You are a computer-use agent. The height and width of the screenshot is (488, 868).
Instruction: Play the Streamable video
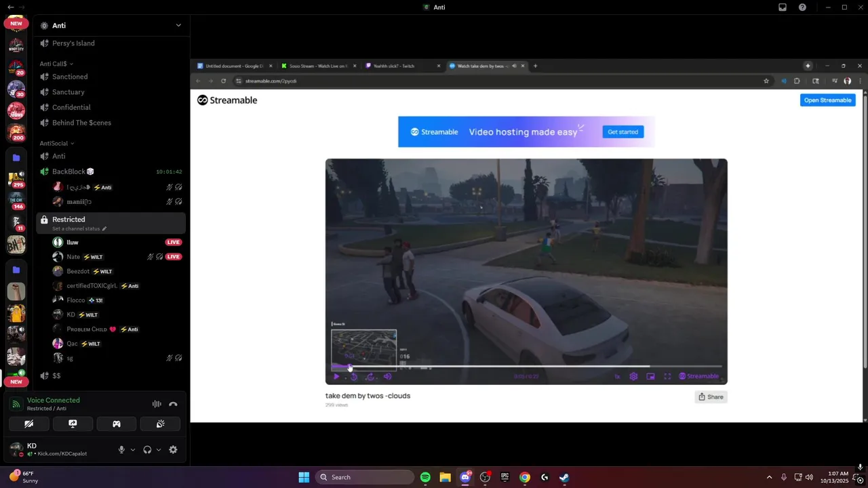(336, 376)
